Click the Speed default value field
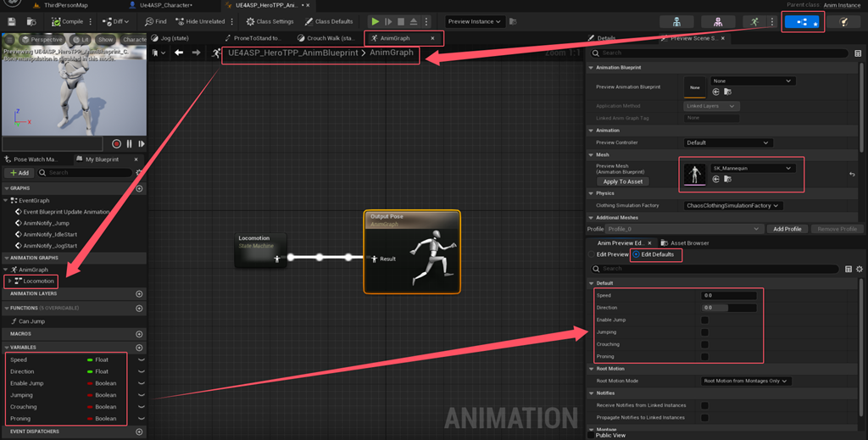This screenshot has height=440, width=868. (x=728, y=296)
